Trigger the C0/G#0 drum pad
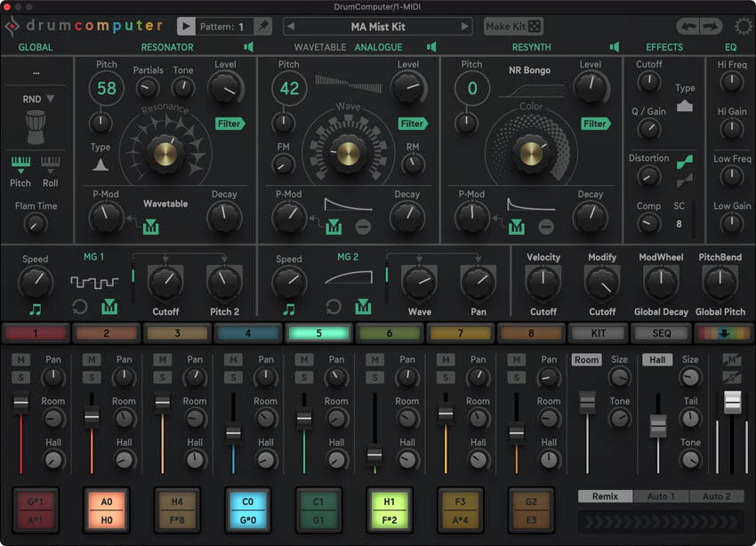The image size is (756, 546). point(248,510)
